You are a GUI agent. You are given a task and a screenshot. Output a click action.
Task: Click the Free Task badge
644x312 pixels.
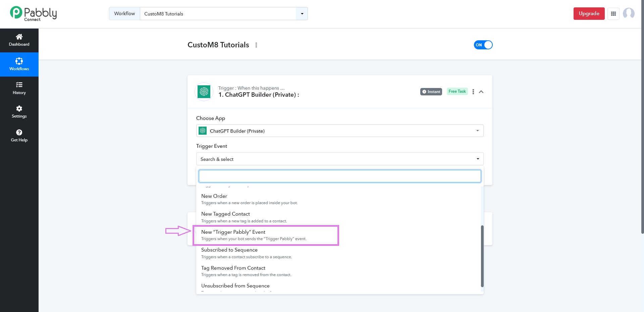click(457, 91)
